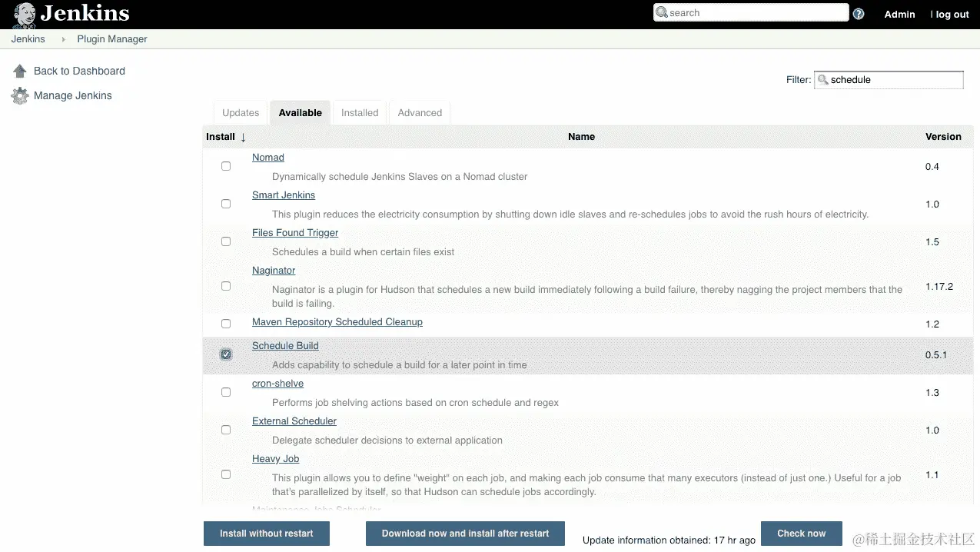Select the Available tab
The image size is (980, 552).
pyautogui.click(x=301, y=112)
